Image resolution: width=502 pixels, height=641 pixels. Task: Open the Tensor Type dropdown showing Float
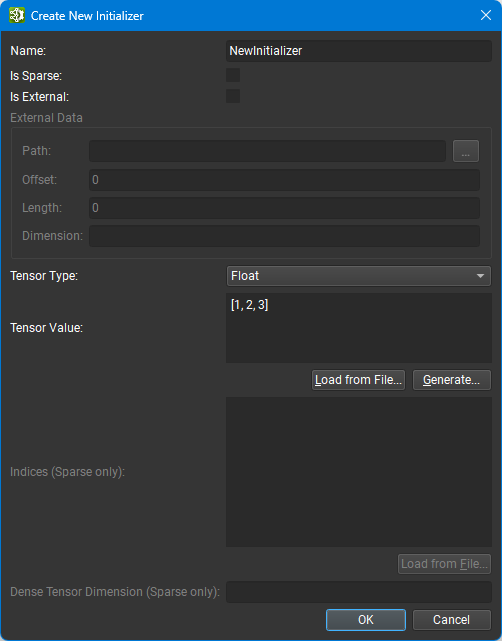point(359,276)
